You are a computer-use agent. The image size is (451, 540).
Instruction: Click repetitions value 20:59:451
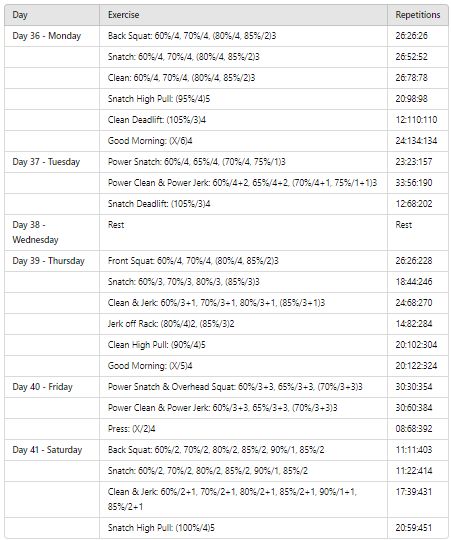coord(413,528)
